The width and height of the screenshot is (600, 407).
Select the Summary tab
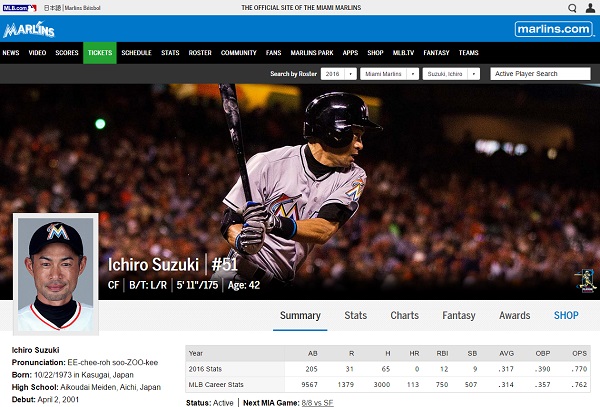(x=300, y=316)
